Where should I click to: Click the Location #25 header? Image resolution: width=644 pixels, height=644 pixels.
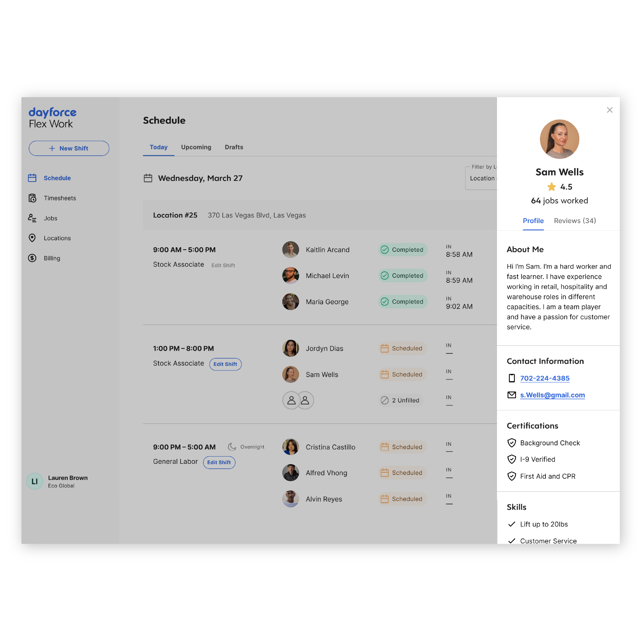pos(320,215)
